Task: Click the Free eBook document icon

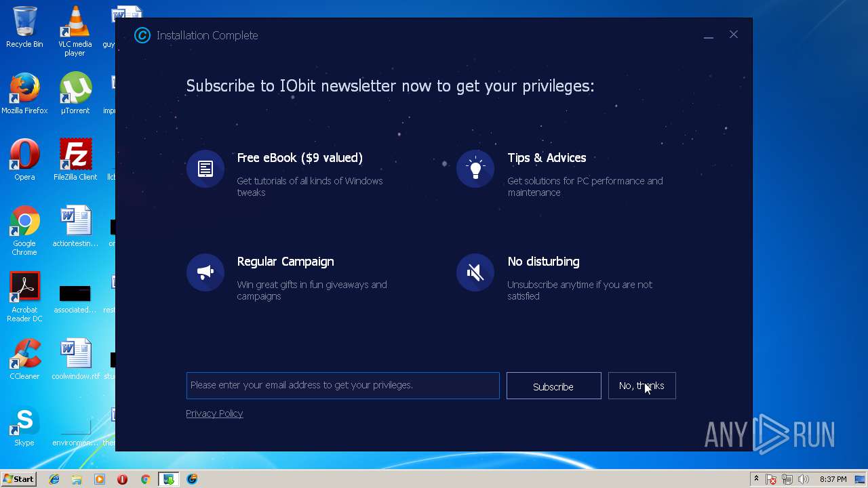Action: 205,169
